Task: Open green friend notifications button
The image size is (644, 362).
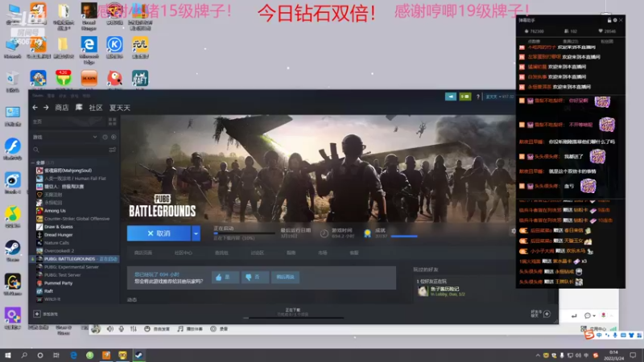Action: click(465, 97)
